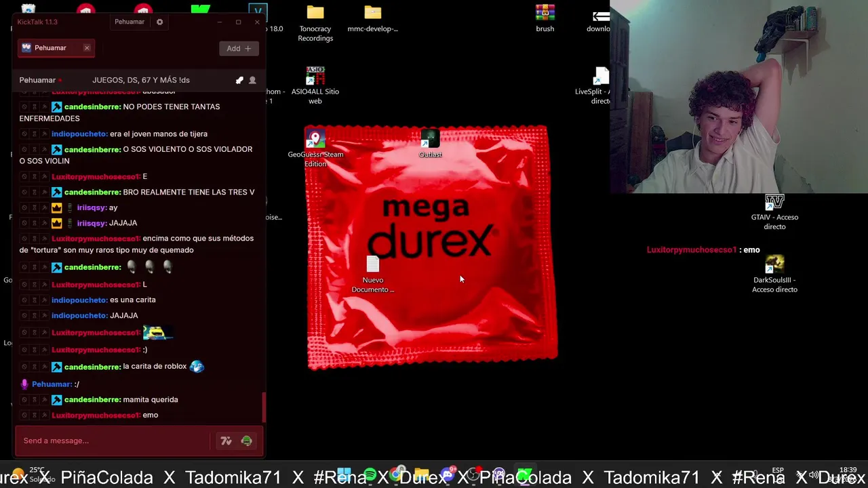Open File Explorer from the taskbar
The image size is (868, 488).
click(422, 474)
